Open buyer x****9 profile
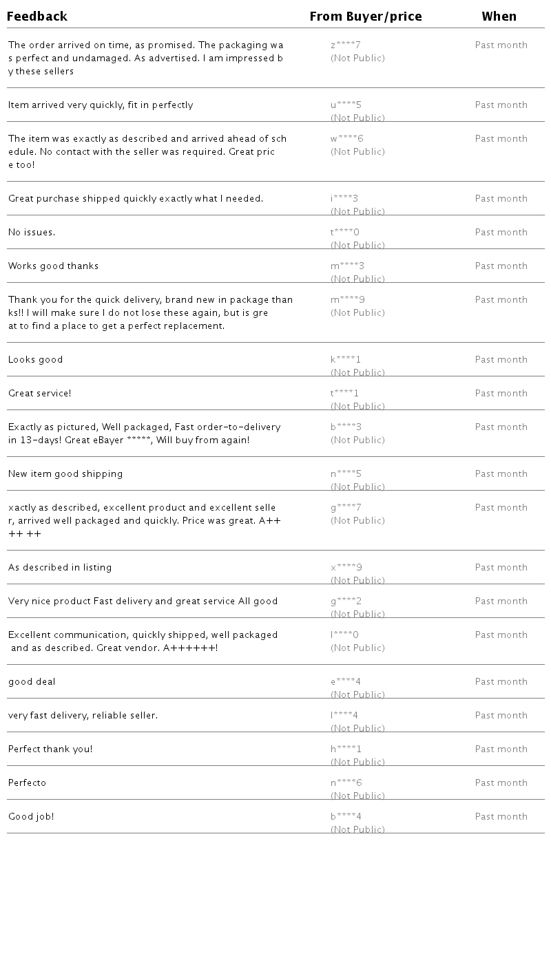The width and height of the screenshot is (551, 980). pos(346,568)
